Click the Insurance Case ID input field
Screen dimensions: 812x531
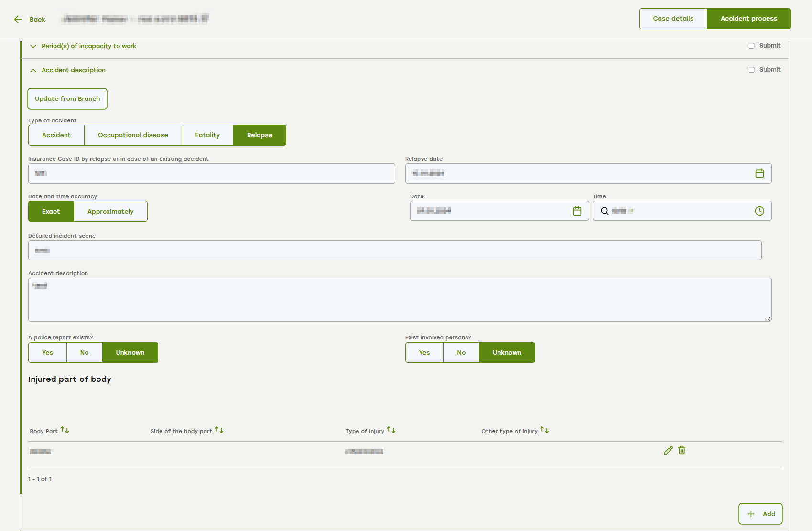coord(212,173)
